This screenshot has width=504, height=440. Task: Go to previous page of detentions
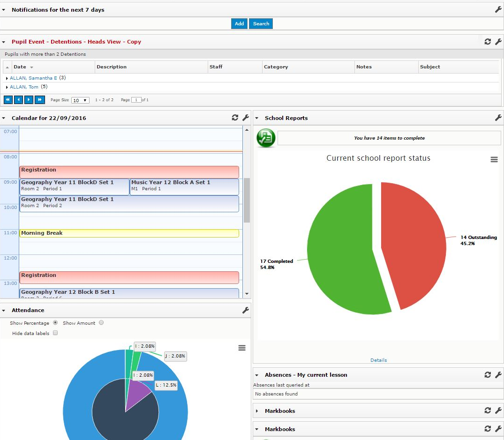[x=18, y=99]
